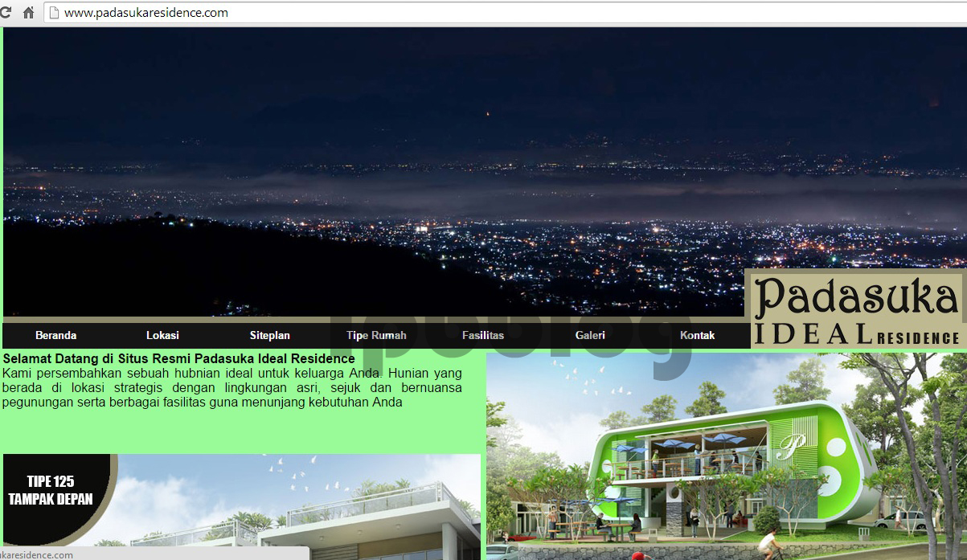Open the Kontak menu item

[x=697, y=336]
